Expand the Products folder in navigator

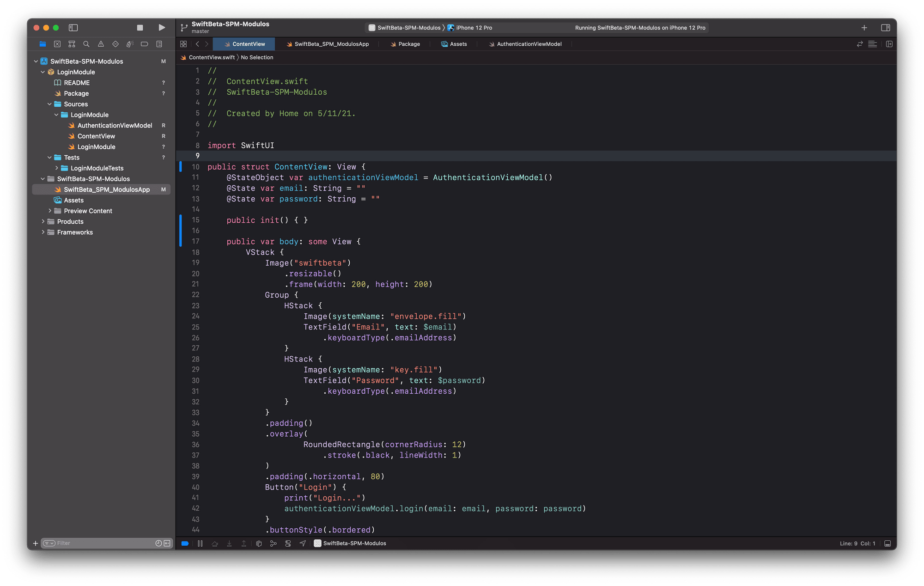pos(43,221)
